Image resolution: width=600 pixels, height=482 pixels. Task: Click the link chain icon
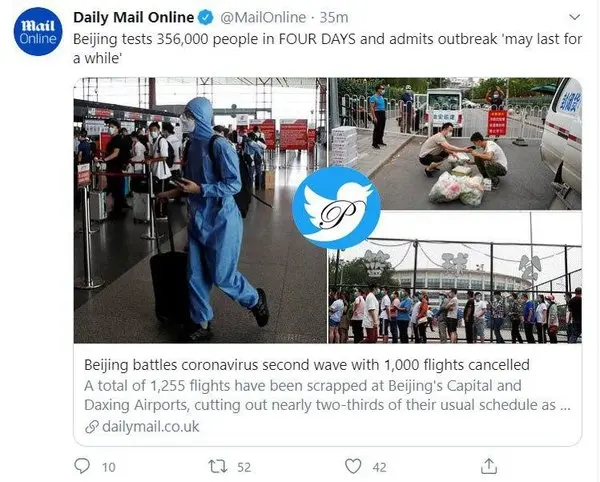92,427
